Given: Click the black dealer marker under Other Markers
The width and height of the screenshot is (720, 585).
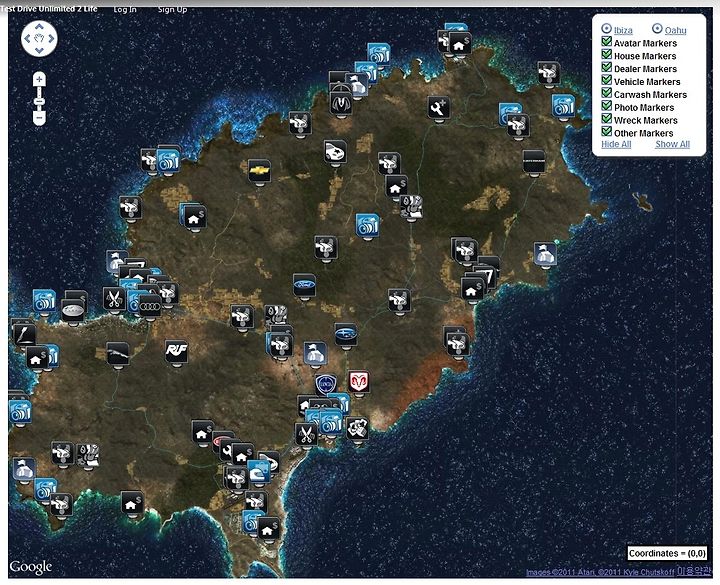Looking at the screenshot, I should (534, 162).
